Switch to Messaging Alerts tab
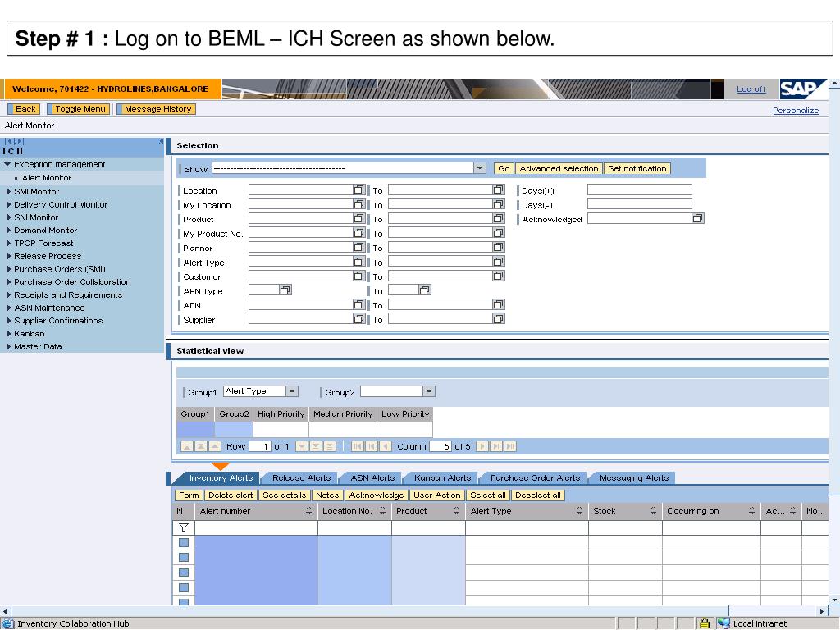840x630 pixels. (x=634, y=478)
